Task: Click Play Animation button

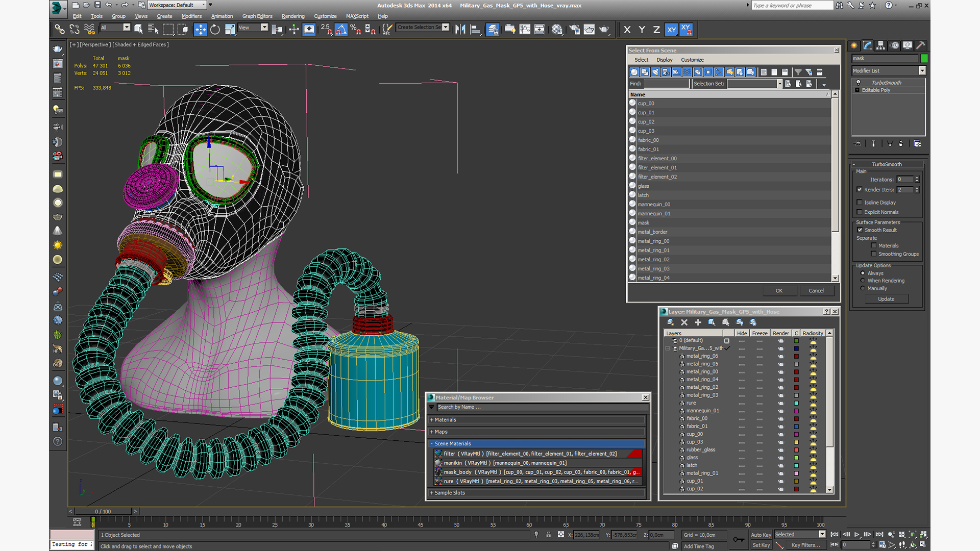Action: [x=857, y=534]
